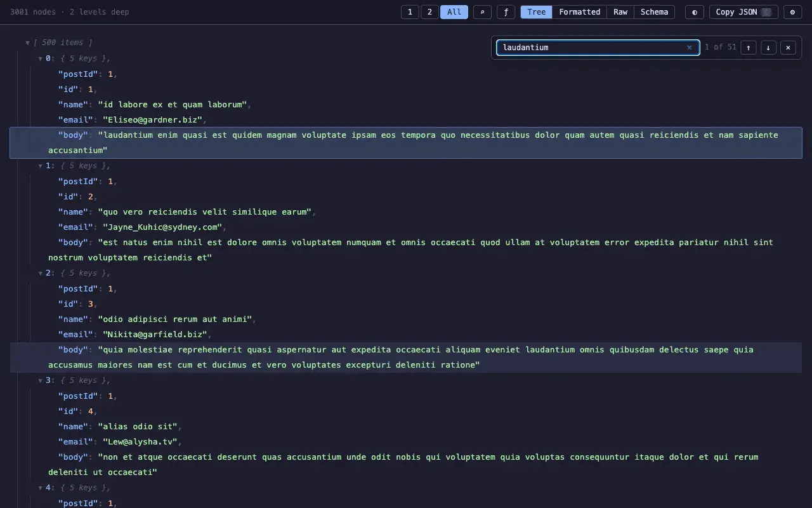Screen dimensions: 812x508
Task: Collapse item 4 node
Action: tap(41, 488)
